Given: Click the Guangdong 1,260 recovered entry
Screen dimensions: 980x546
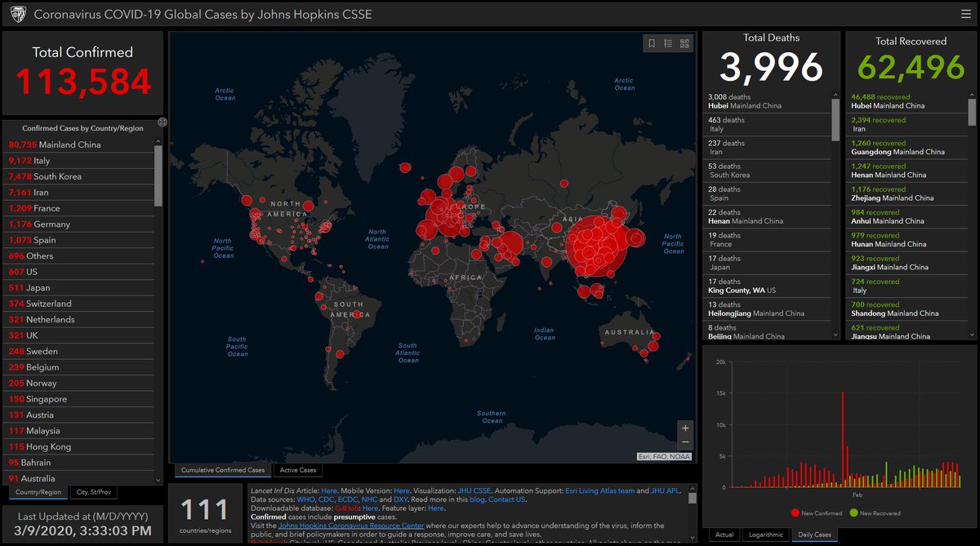Looking at the screenshot, I should 907,147.
